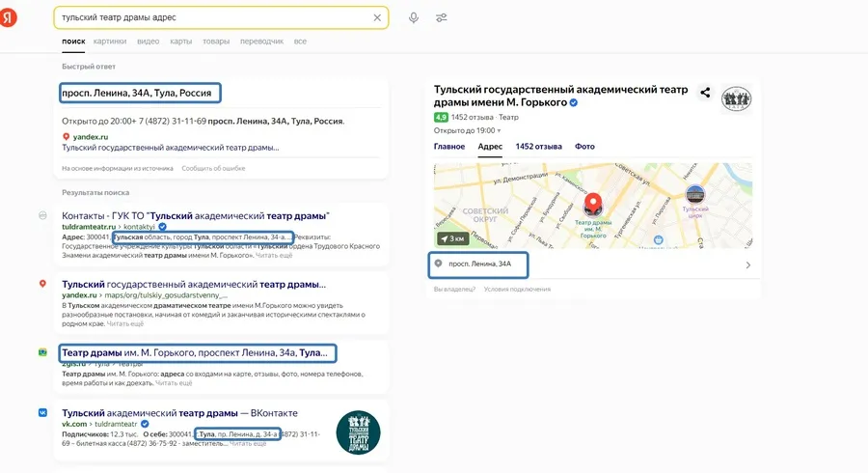
Task: Click the VK favicon icon
Action: tap(42, 412)
